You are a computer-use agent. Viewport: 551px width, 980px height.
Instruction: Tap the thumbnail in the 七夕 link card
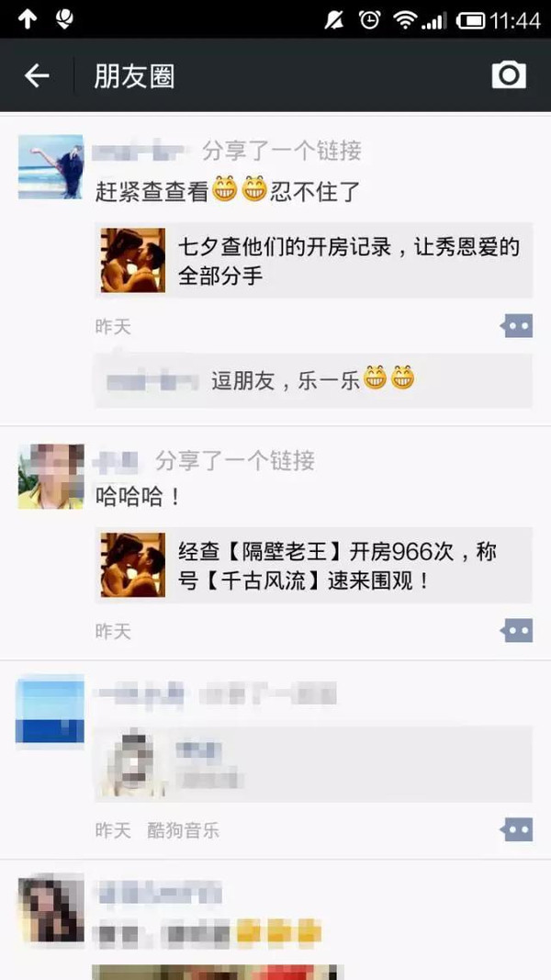pyautogui.click(x=133, y=260)
